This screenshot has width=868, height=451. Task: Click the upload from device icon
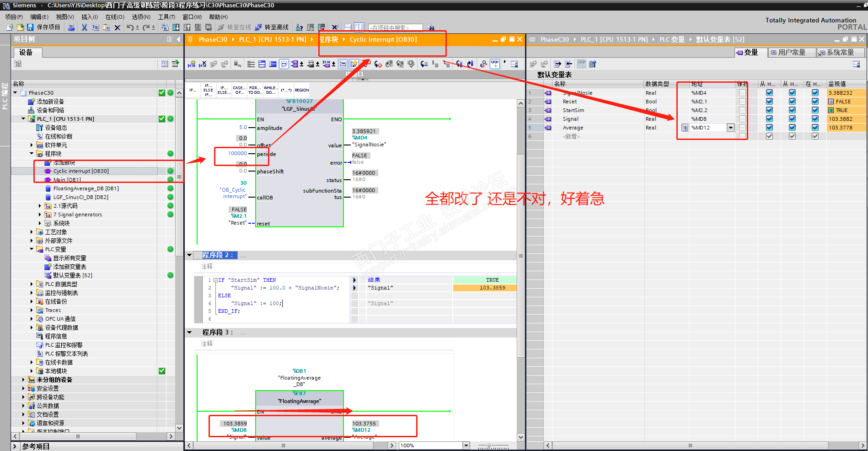(187, 27)
